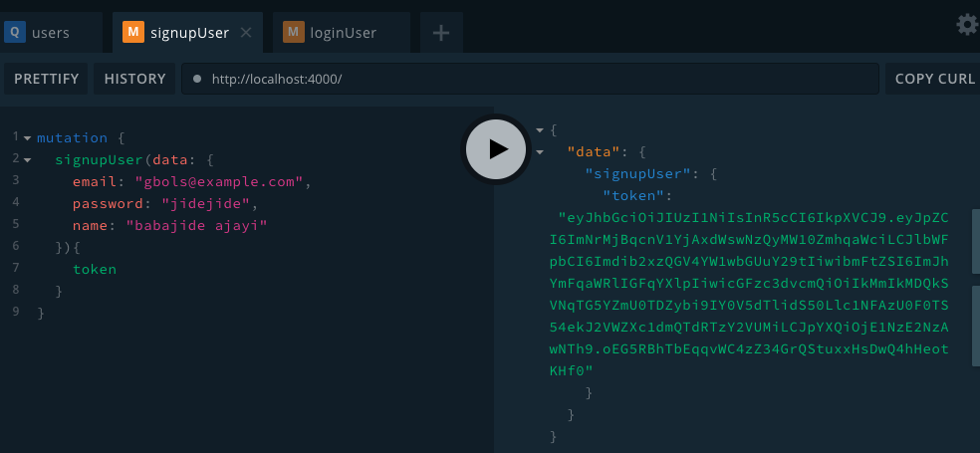Click the M mutation icon on loginUser tab
The image size is (980, 453).
[x=293, y=33]
